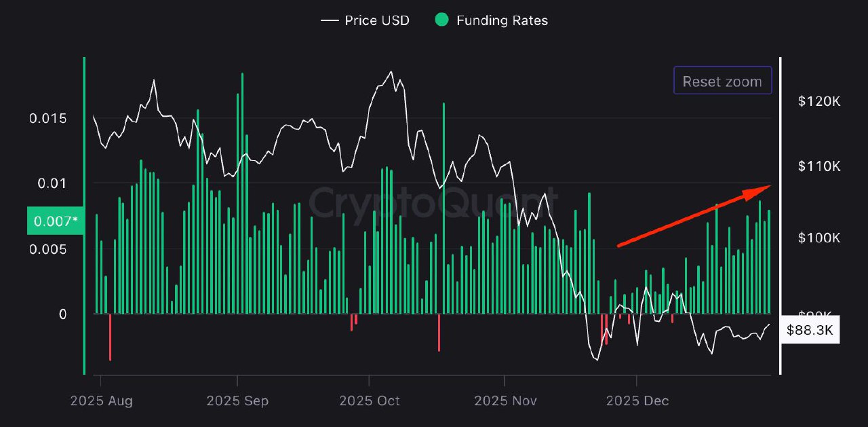Click the 0.01 funding rate axis label

pos(52,183)
